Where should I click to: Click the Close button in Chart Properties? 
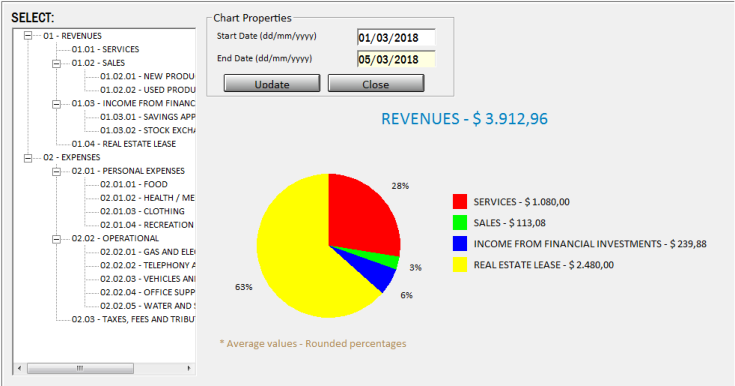376,83
